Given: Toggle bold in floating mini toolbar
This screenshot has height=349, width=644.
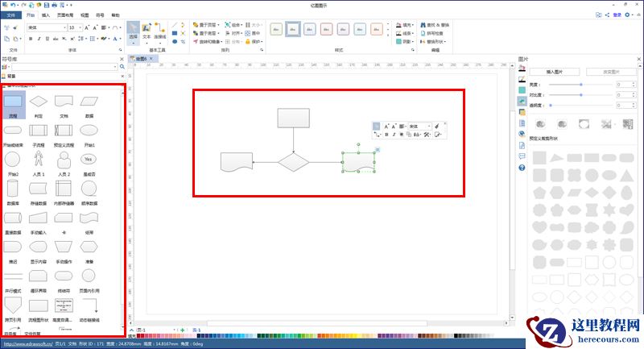Looking at the screenshot, I should coord(386,135).
